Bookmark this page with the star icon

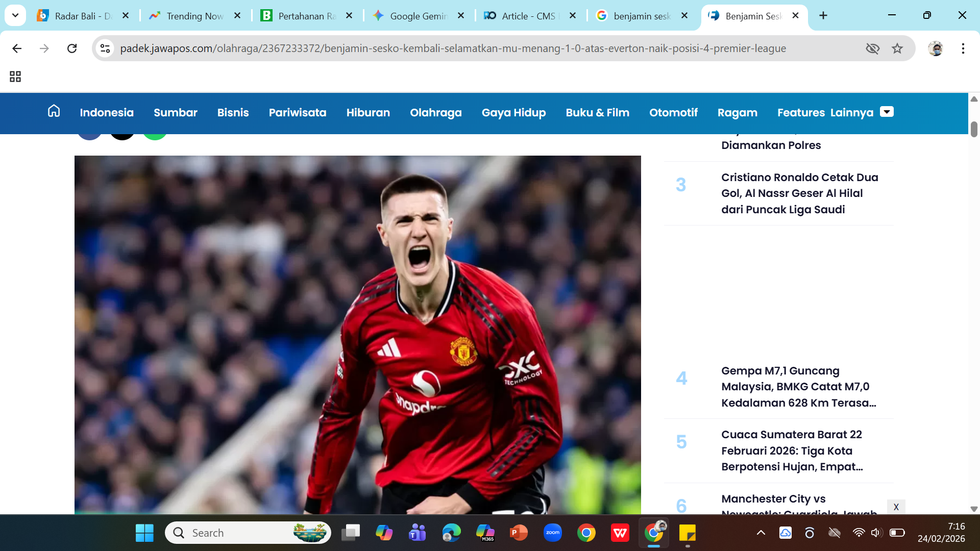[x=897, y=48]
